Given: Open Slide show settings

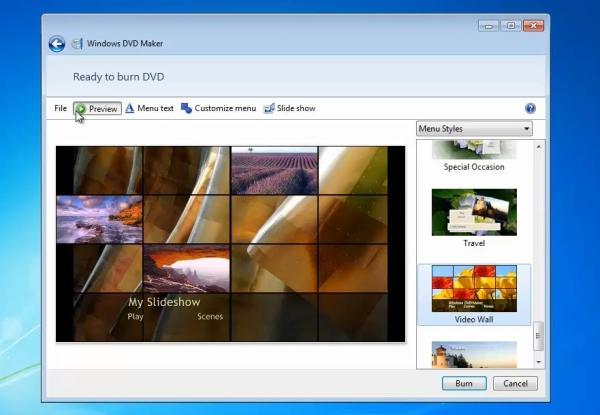Looking at the screenshot, I should [x=290, y=108].
